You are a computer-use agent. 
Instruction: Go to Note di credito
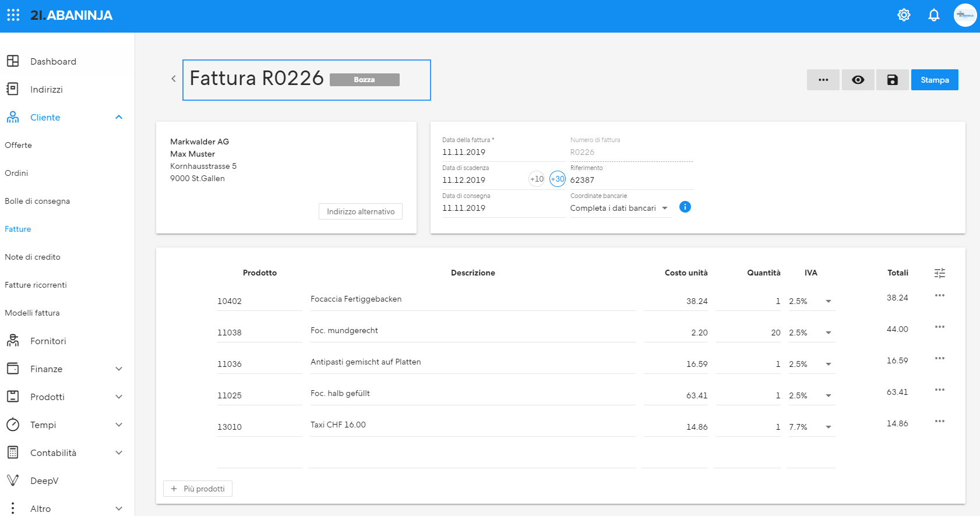pos(33,257)
